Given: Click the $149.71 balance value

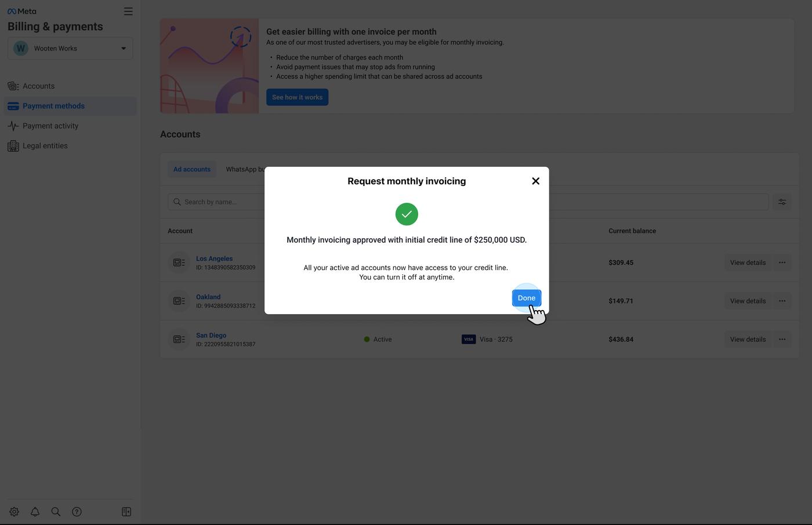Looking at the screenshot, I should click(x=621, y=301).
